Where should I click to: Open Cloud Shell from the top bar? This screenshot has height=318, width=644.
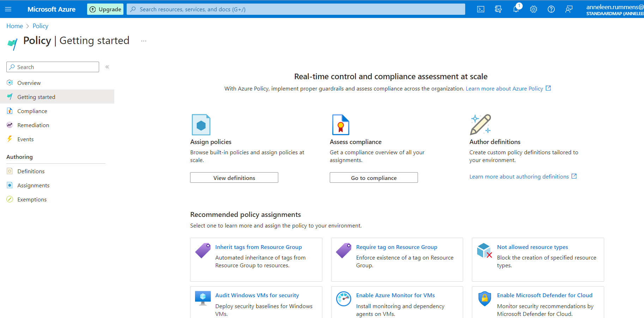click(x=481, y=9)
